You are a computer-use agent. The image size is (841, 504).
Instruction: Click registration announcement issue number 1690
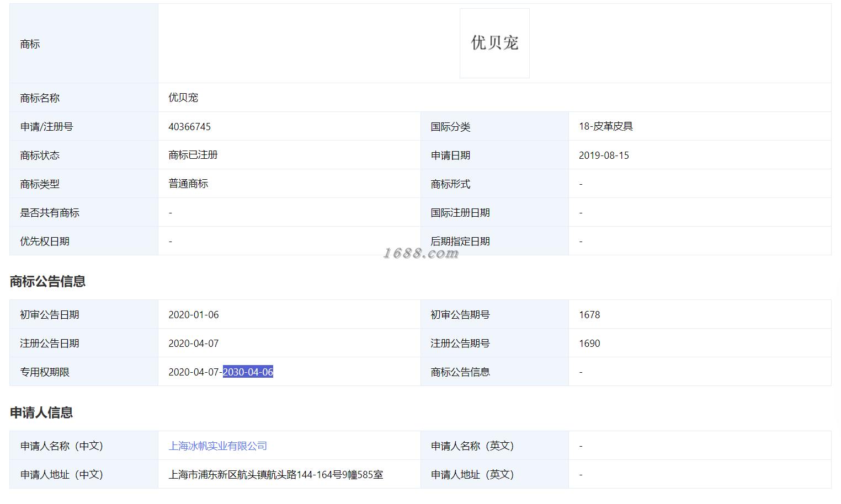[589, 343]
